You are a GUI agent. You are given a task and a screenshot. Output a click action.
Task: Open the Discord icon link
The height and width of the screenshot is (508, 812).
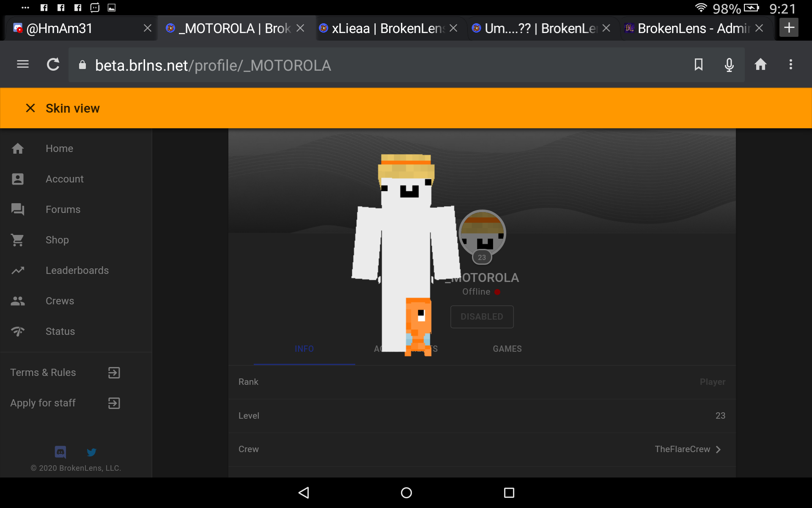[x=60, y=452]
